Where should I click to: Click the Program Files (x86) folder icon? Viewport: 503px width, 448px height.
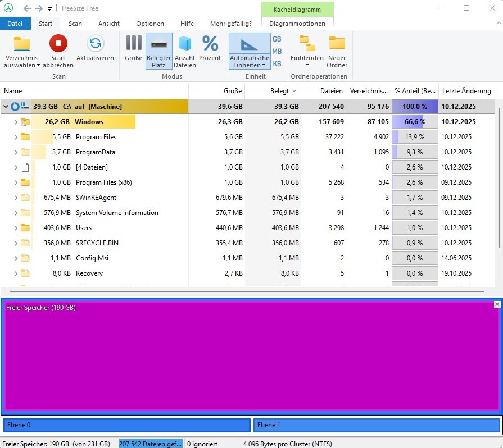click(25, 182)
